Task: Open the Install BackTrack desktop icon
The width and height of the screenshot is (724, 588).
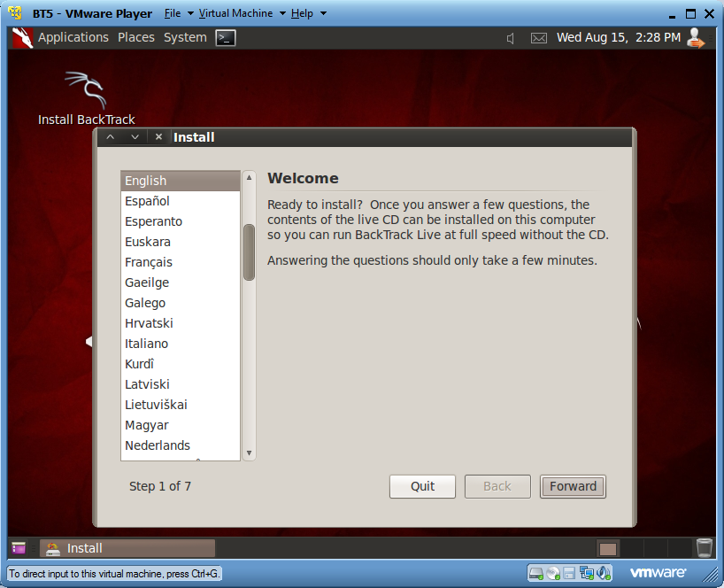Action: [87, 99]
